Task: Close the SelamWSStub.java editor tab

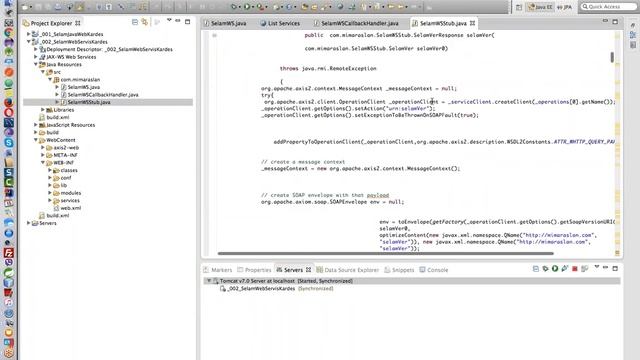Action: (x=472, y=23)
